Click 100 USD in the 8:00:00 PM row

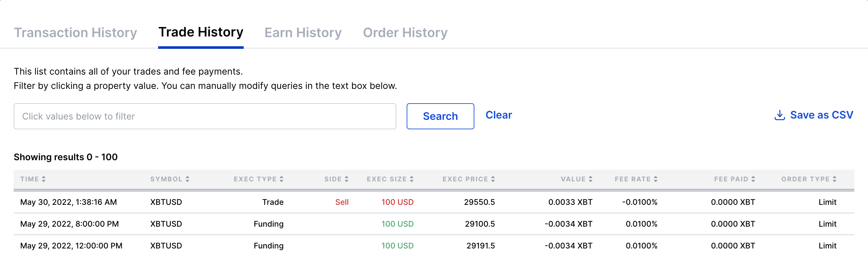pyautogui.click(x=397, y=224)
